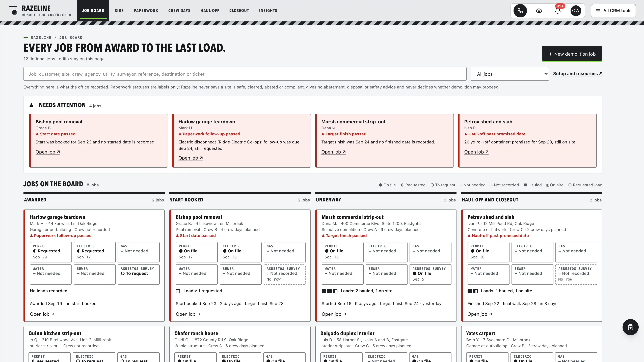Screen dimensions: 644x362
Task: Focus the job search input field
Action: pyautogui.click(x=245, y=74)
